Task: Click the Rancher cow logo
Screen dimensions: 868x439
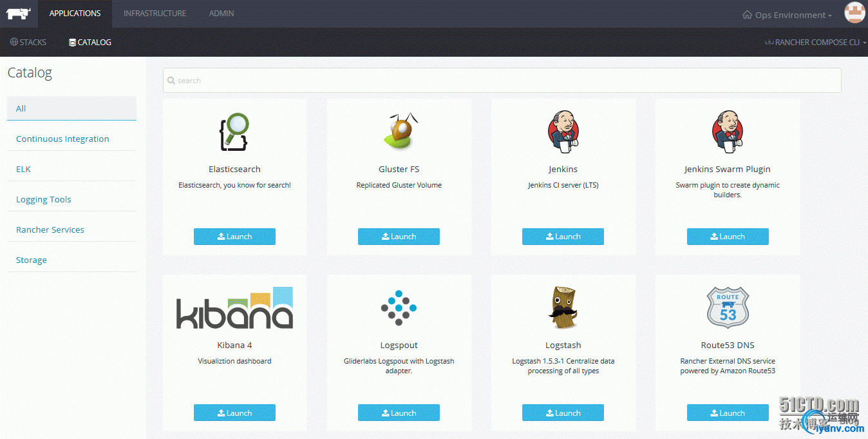Action: pos(18,14)
